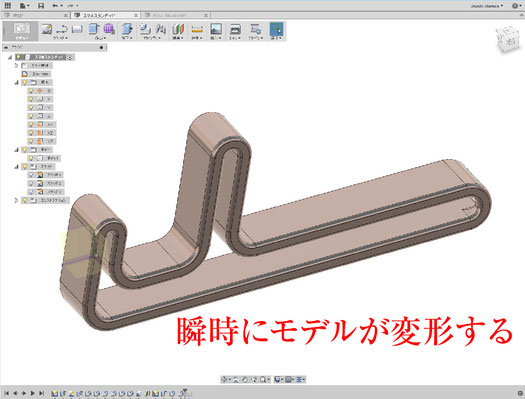
Task: Switch to the leftmost document tab
Action: pos(35,15)
